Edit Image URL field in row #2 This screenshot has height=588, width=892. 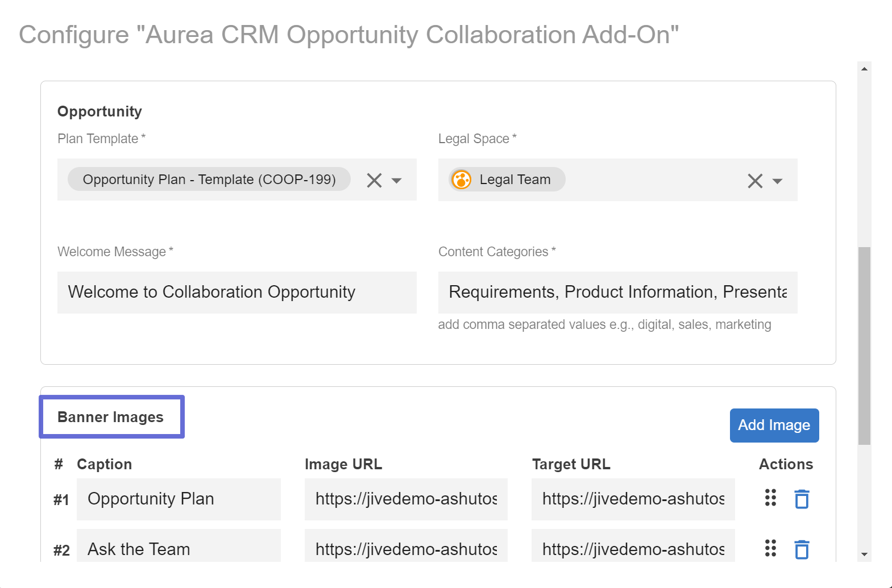point(406,547)
